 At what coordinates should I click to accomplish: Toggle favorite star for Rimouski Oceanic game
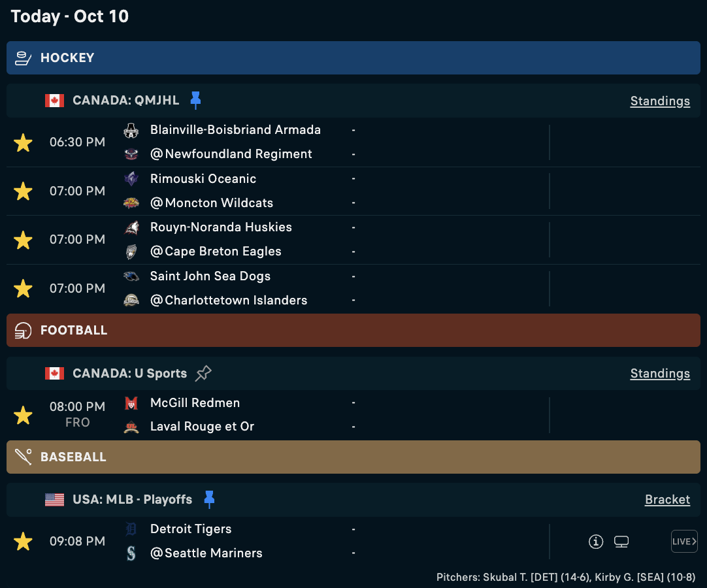[23, 191]
